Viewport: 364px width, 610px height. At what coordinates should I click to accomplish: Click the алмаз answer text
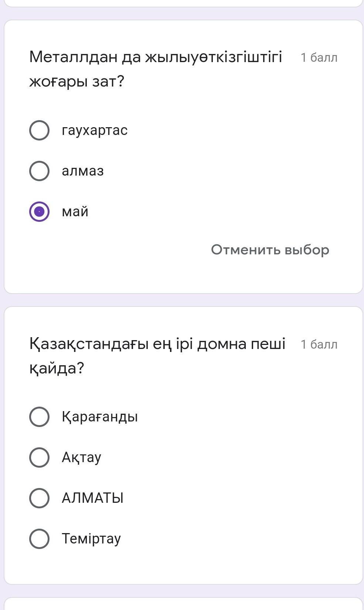tap(83, 171)
